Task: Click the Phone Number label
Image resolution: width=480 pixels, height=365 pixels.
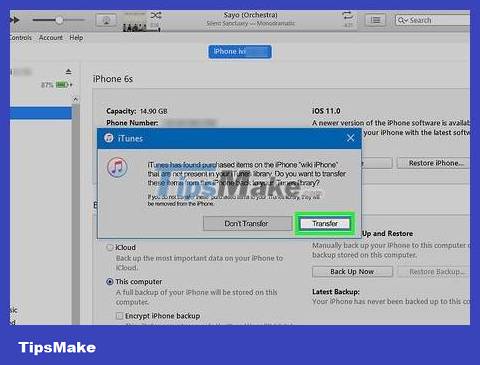Action: [132, 123]
